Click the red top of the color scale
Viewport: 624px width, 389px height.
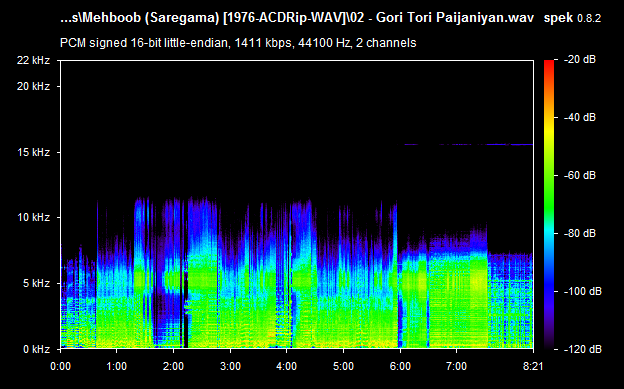549,64
